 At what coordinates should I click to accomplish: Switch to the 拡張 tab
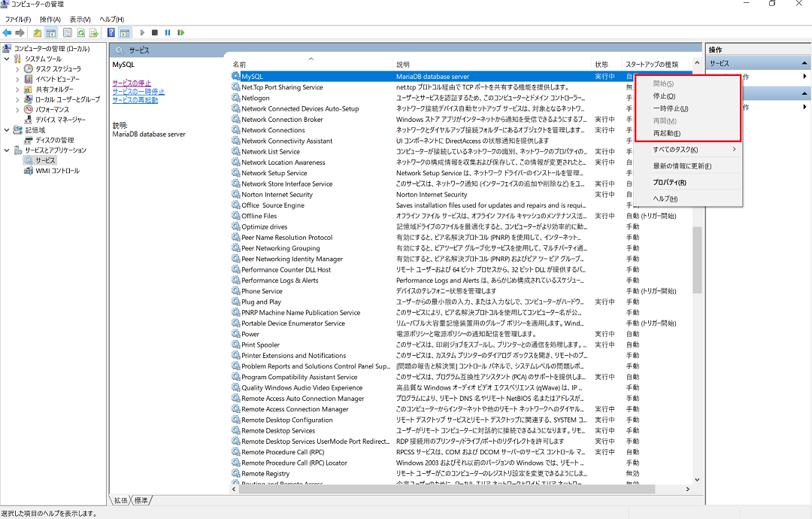[120, 500]
